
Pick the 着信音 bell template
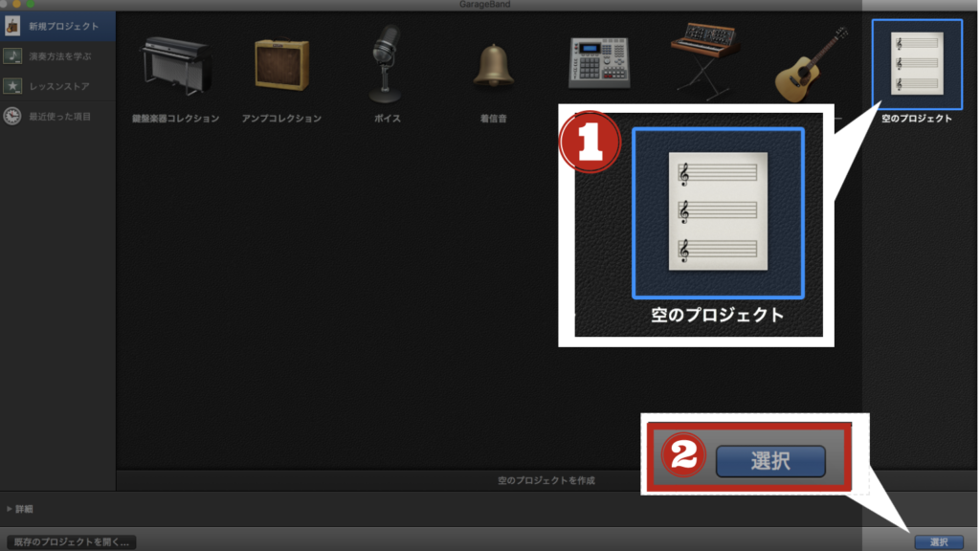493,66
